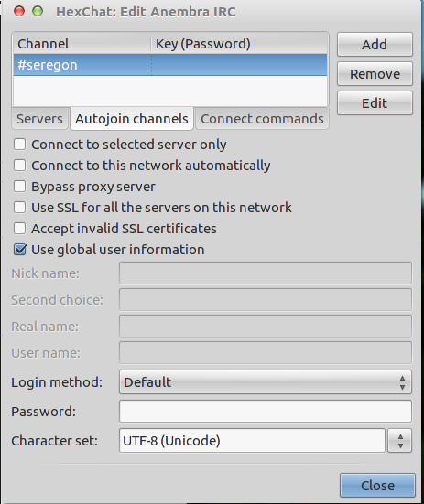Toggle Connect to this network automatically
The width and height of the screenshot is (424, 504).
19,166
